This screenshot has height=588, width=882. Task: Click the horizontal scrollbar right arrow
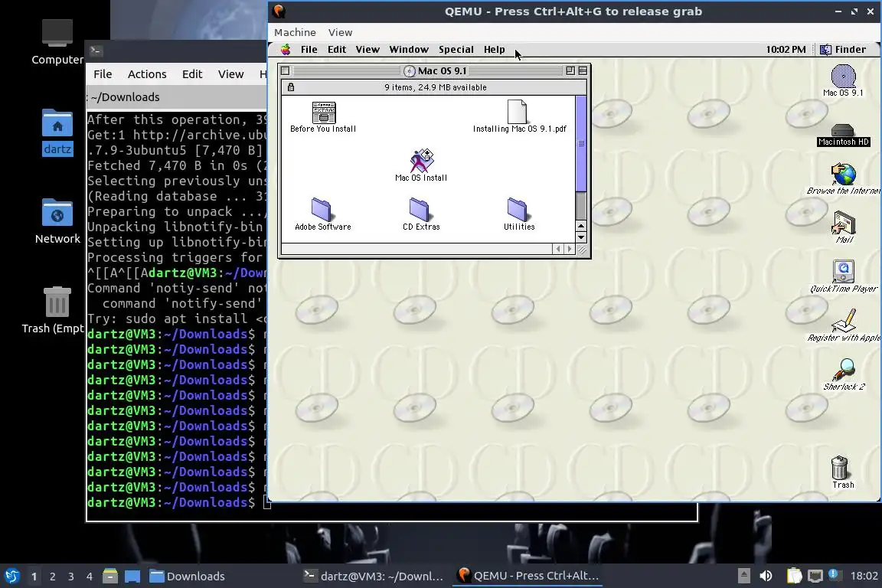click(x=570, y=249)
